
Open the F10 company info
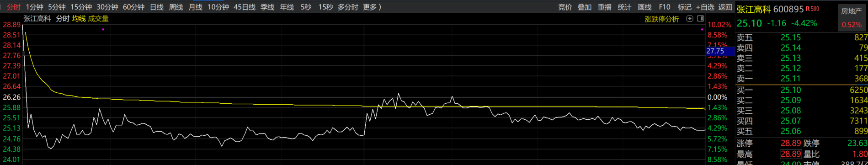click(665, 7)
